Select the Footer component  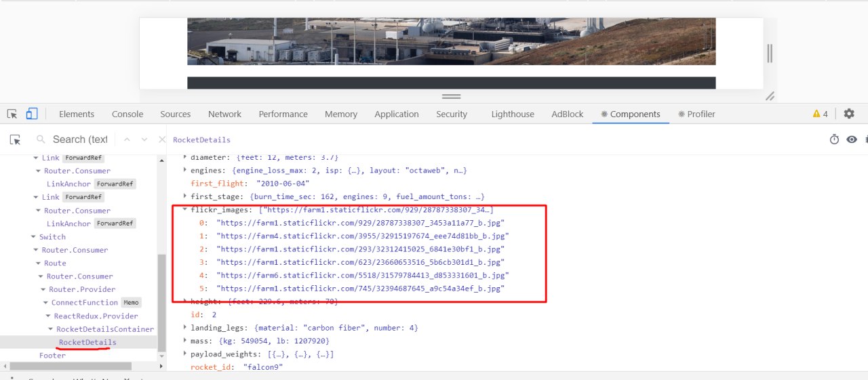tap(52, 356)
